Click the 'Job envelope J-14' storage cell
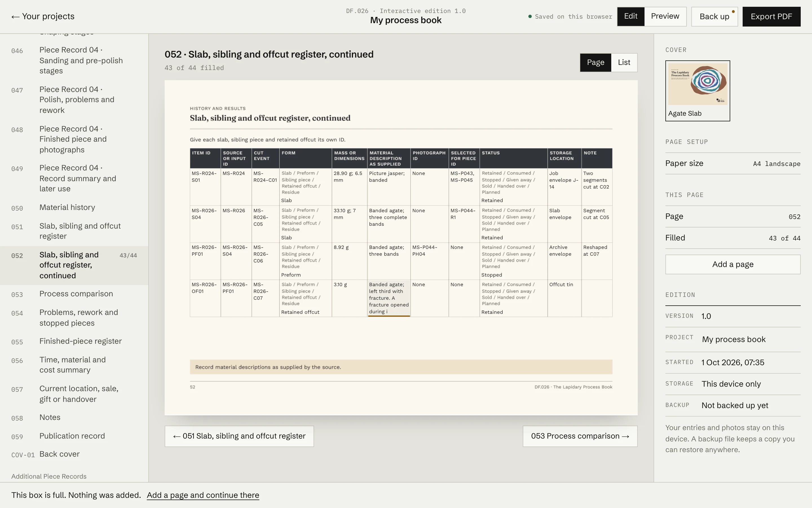The height and width of the screenshot is (508, 812). (564, 187)
